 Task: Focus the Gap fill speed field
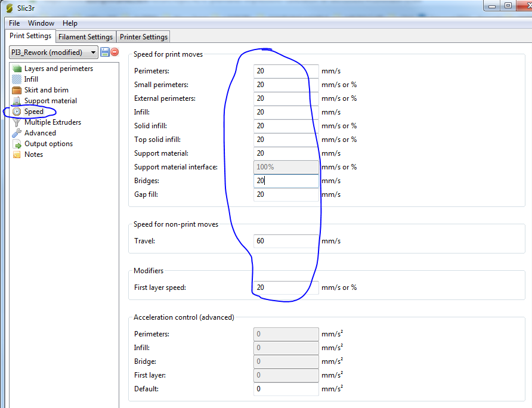click(286, 194)
